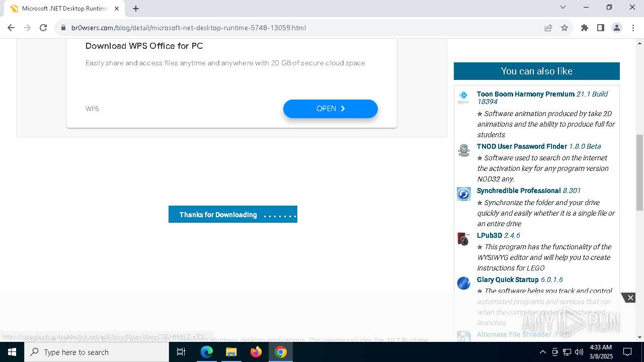Close the Microsoft .NET Desktop Runtime tab

point(117,8)
